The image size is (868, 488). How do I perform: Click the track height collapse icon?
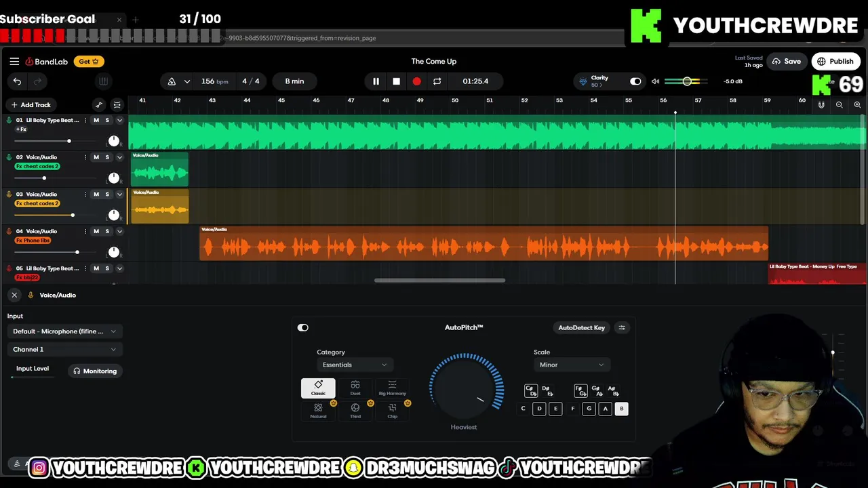[117, 105]
